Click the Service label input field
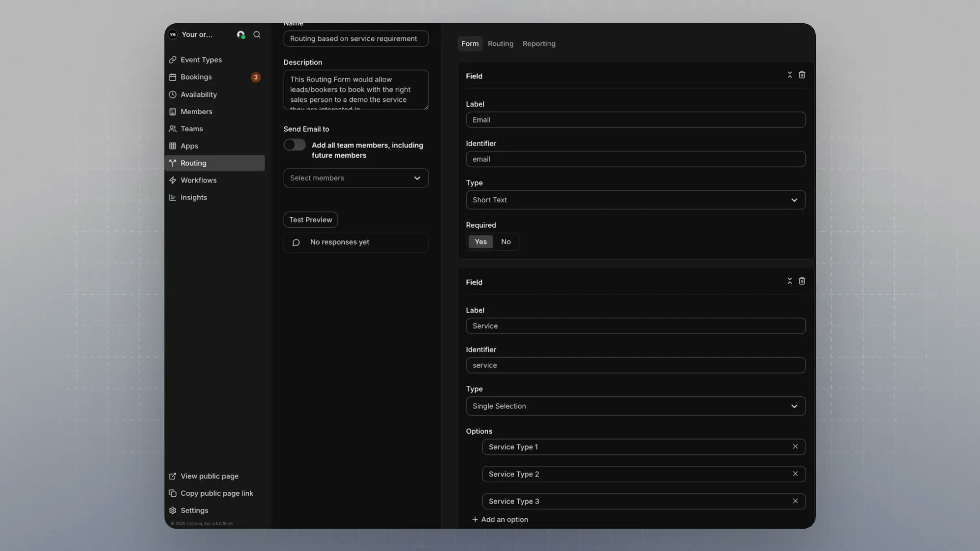Image resolution: width=980 pixels, height=551 pixels. 635,326
